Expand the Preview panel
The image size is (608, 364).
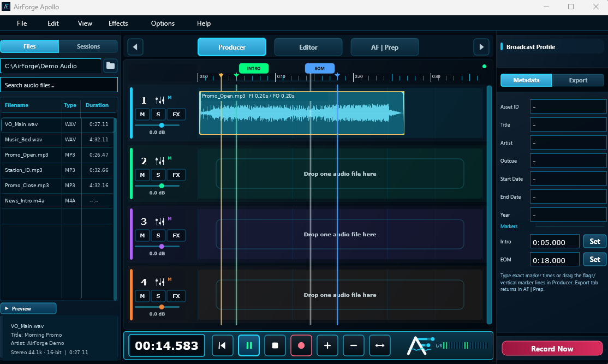[x=28, y=308]
